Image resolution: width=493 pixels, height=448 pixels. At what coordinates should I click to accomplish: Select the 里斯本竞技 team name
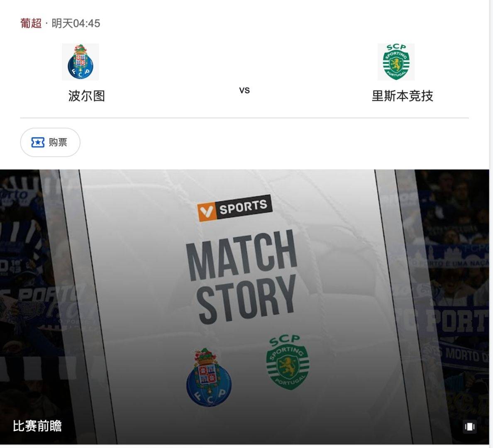pyautogui.click(x=402, y=96)
